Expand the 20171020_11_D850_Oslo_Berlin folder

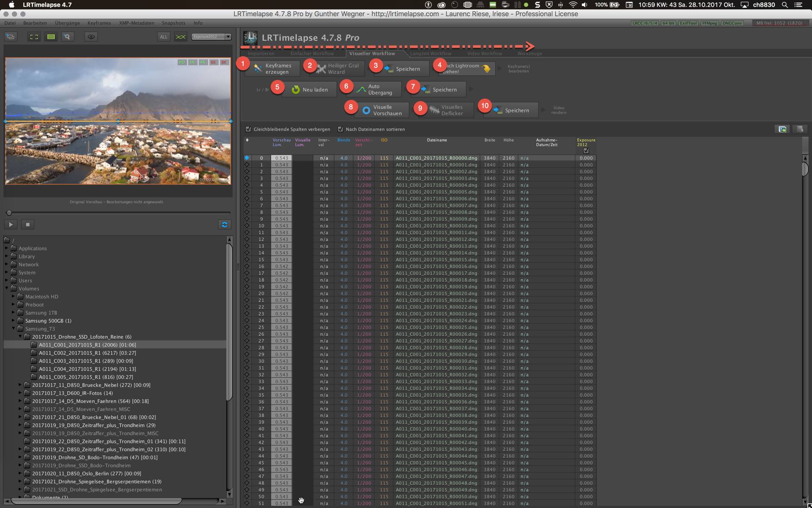pyautogui.click(x=20, y=473)
